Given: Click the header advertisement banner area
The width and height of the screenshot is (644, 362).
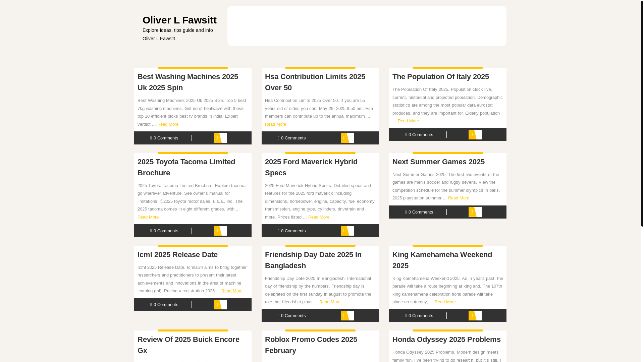Looking at the screenshot, I should [x=367, y=26].
